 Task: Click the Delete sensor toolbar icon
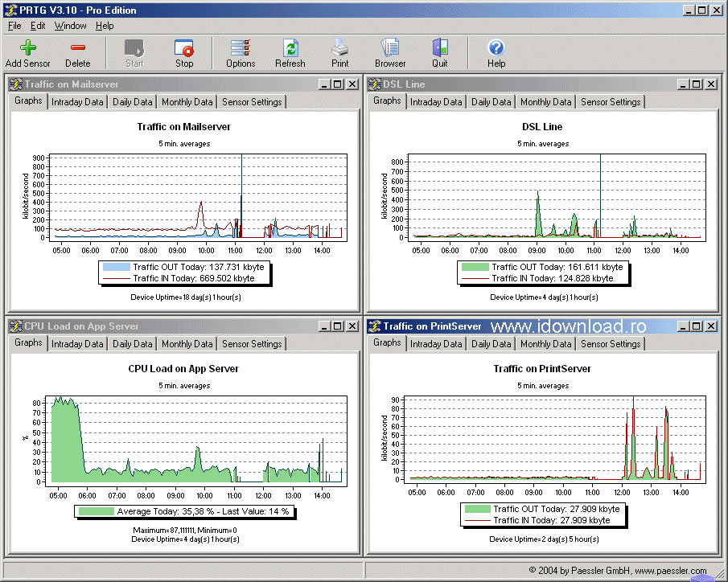[x=77, y=47]
